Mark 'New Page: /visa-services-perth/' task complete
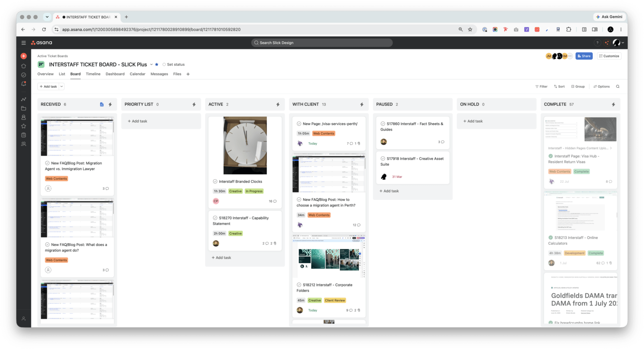 pyautogui.click(x=299, y=124)
